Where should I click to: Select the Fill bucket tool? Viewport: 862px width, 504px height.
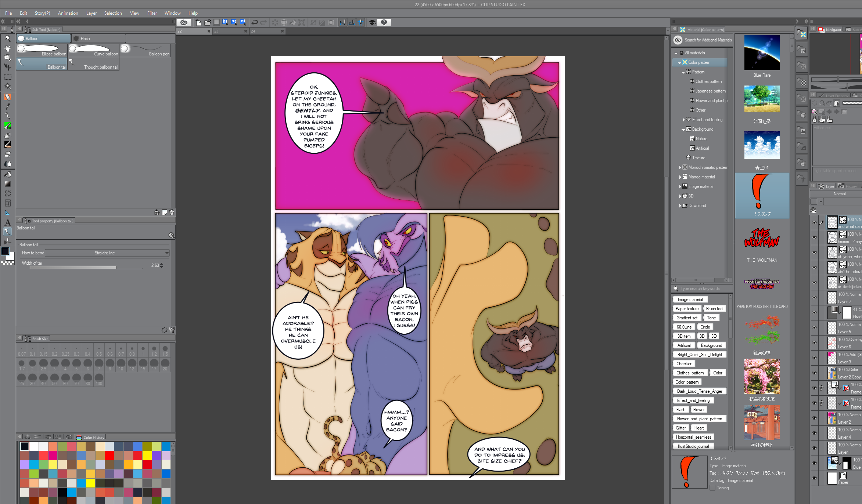pos(7,174)
